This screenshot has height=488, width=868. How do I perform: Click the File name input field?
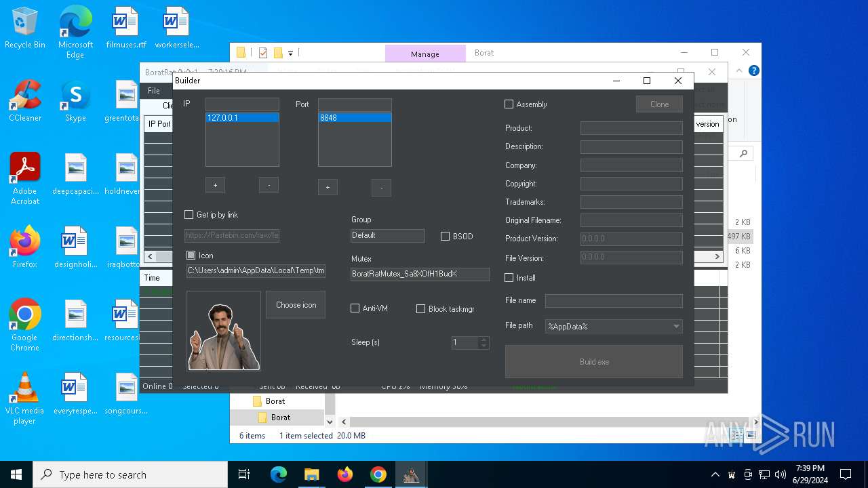point(614,301)
